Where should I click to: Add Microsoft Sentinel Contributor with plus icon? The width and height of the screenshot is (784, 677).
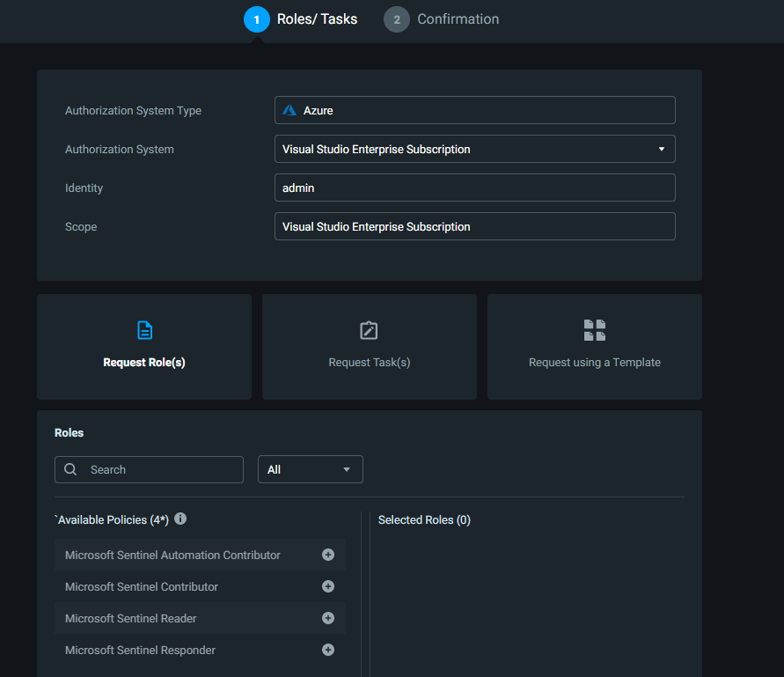coord(328,586)
